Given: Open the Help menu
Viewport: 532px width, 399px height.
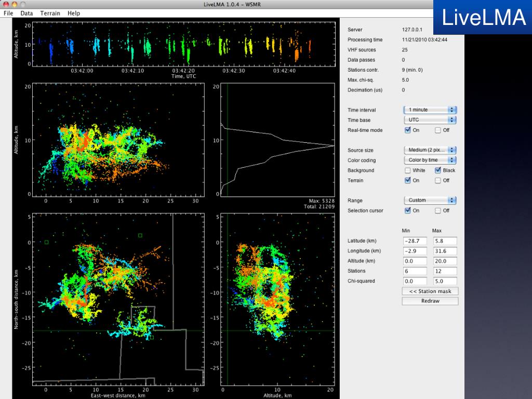Looking at the screenshot, I should [x=74, y=13].
